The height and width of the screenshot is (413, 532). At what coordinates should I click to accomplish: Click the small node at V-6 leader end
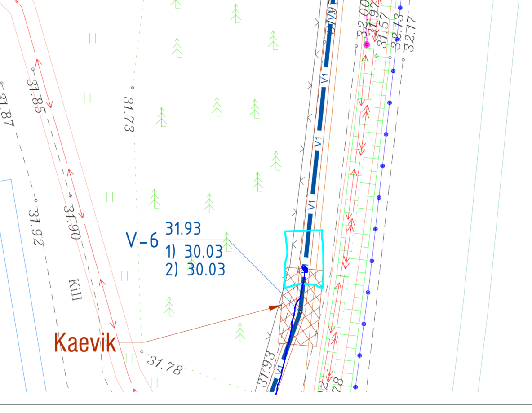pos(300,311)
